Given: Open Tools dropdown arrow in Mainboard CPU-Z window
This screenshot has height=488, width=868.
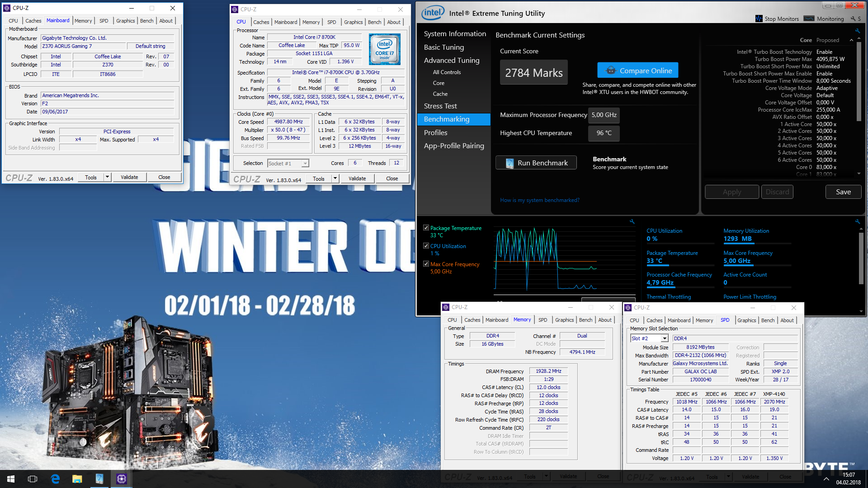Looking at the screenshot, I should click(108, 177).
